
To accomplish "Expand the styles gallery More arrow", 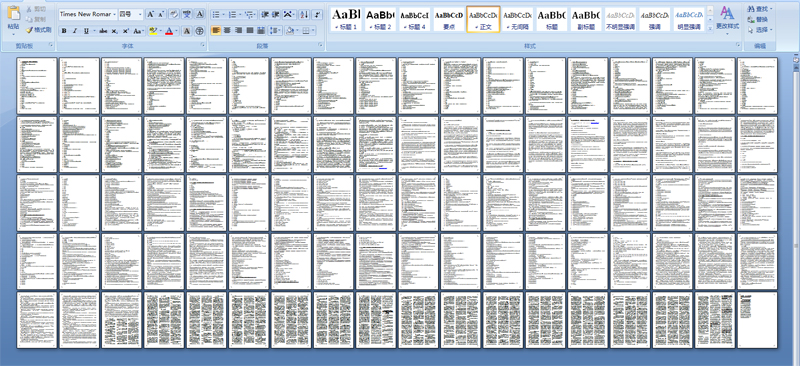I will coord(710,28).
